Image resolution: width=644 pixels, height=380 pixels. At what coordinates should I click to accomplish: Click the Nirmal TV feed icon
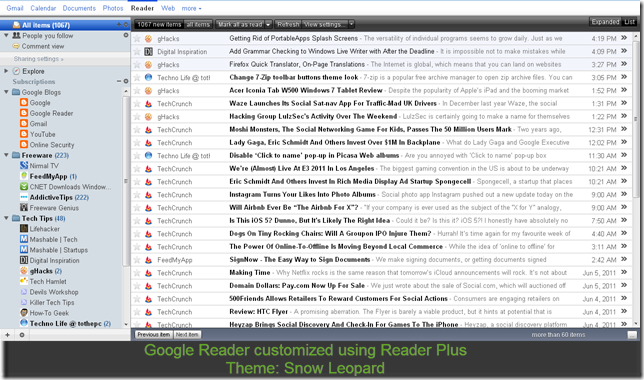(24, 166)
